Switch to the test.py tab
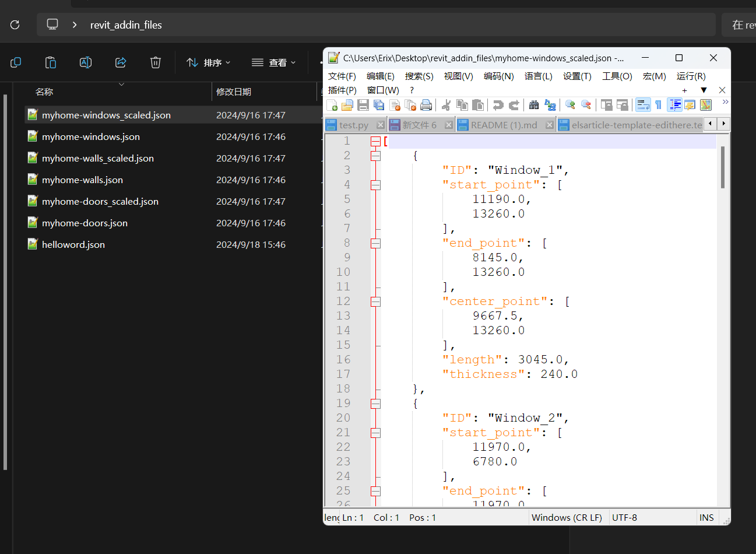Viewport: 756px width, 554px height. point(354,125)
